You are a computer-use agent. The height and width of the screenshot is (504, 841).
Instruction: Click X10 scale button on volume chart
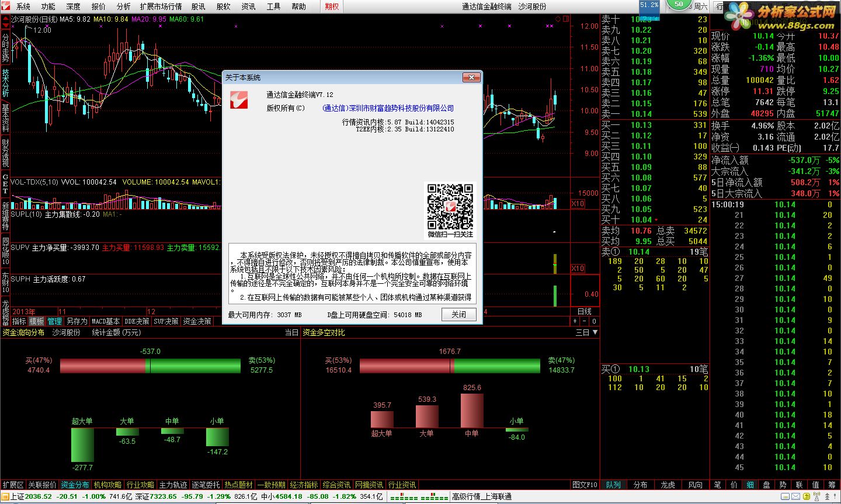coord(578,204)
